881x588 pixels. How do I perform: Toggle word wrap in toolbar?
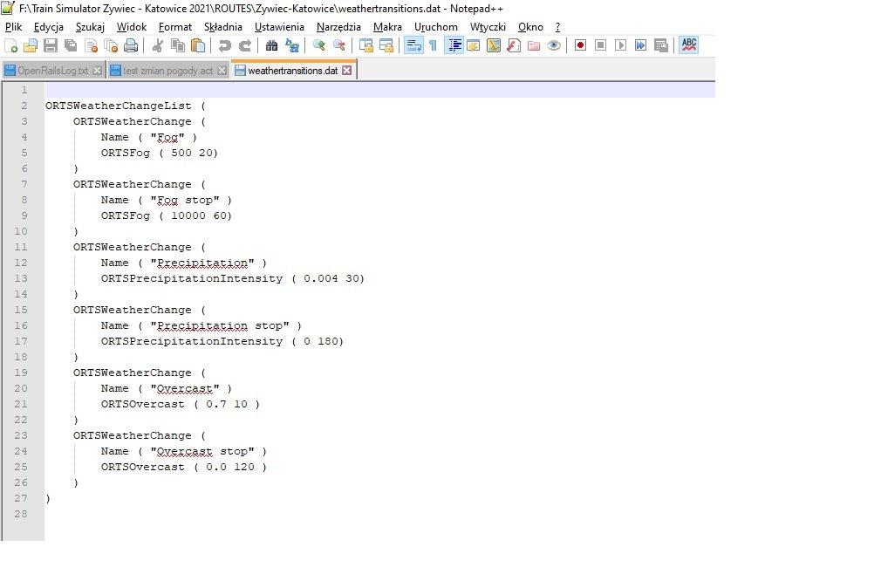pos(413,45)
